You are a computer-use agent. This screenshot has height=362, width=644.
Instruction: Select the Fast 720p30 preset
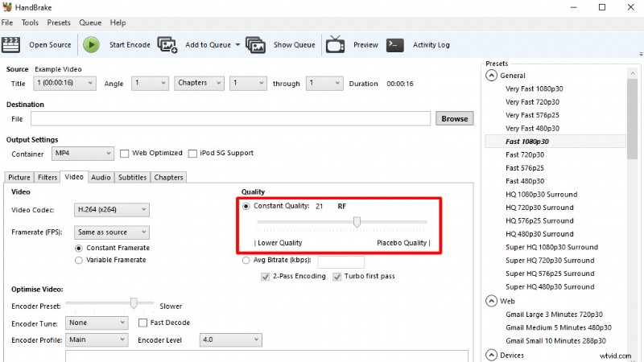click(x=525, y=154)
